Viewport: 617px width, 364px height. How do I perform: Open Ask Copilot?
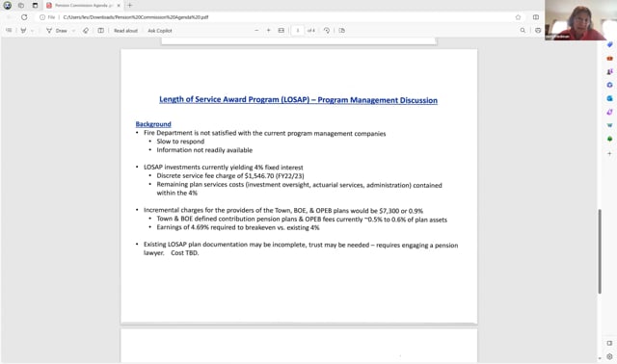(x=160, y=31)
